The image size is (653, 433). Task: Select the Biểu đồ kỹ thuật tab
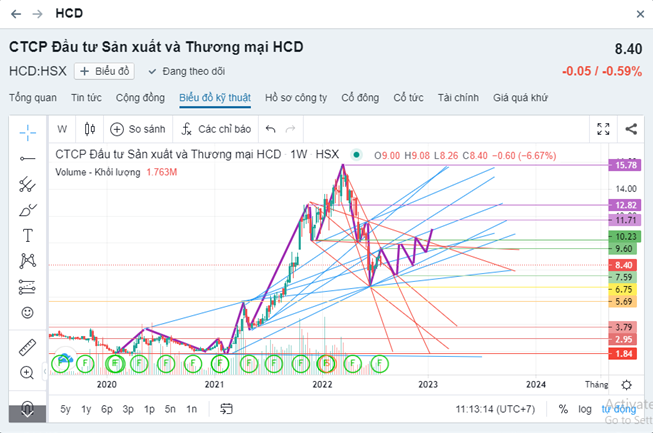tap(215, 98)
